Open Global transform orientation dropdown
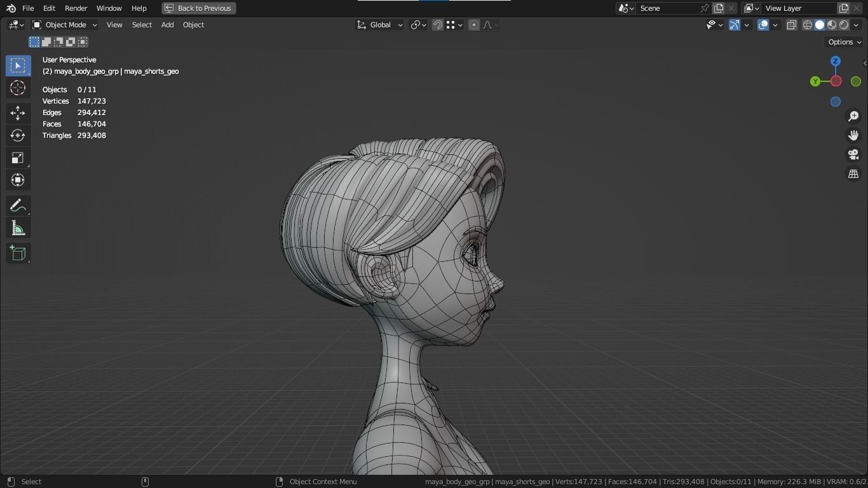868x488 pixels. coord(379,25)
